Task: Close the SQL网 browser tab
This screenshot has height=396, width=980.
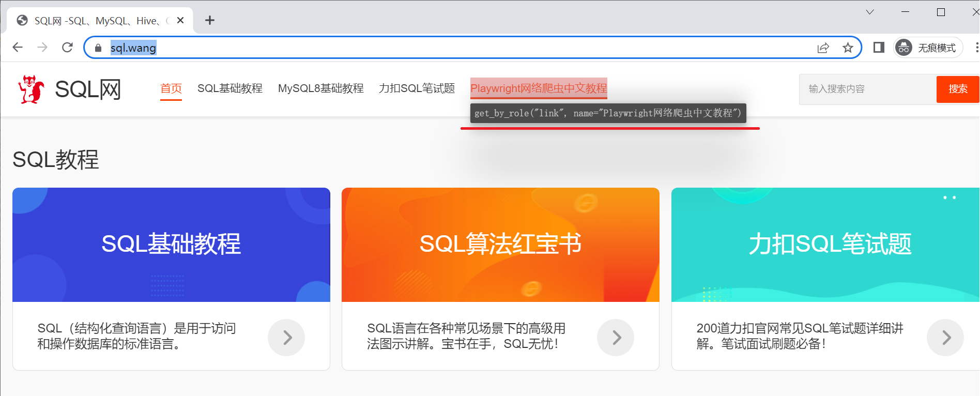Action: click(180, 20)
